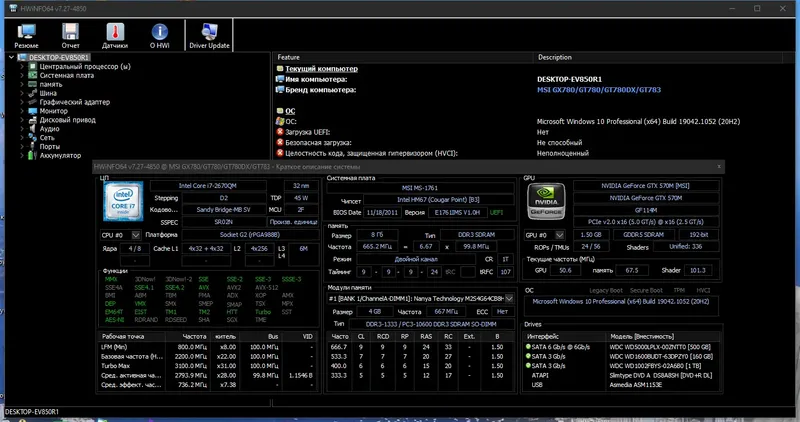Expand the Системная плата tree node
Screen dimensions: 800x422
tap(22, 76)
